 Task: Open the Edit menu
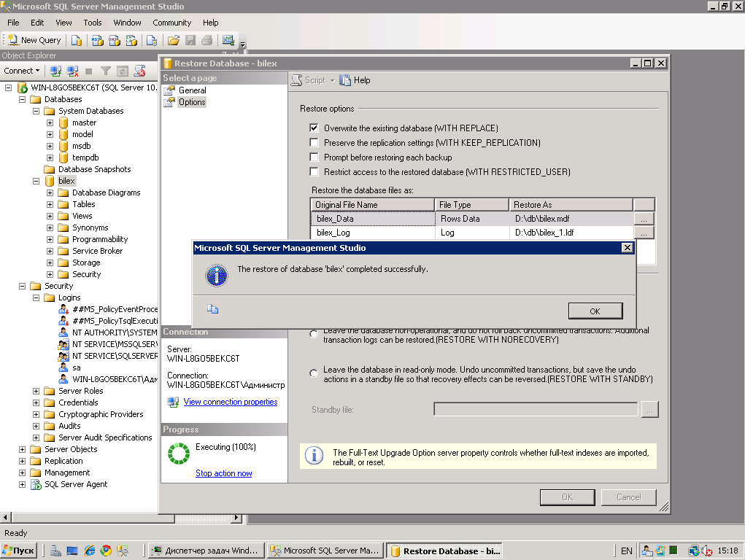click(x=37, y=23)
